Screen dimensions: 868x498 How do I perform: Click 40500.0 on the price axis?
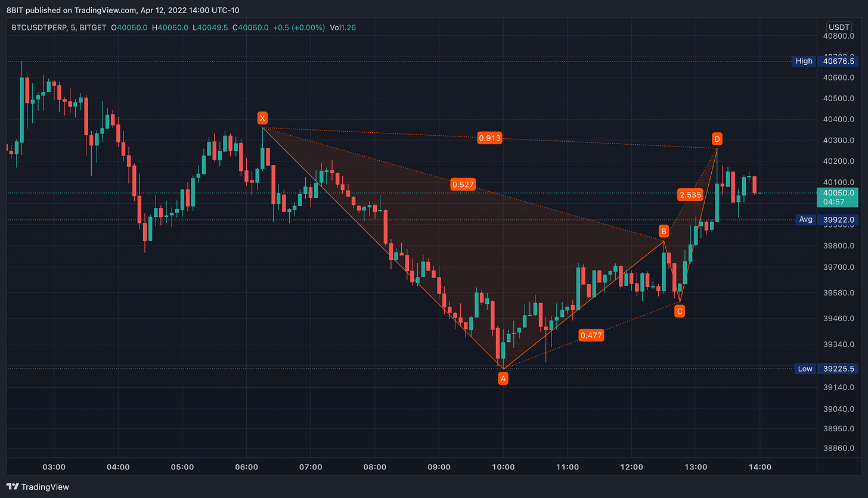[x=838, y=98]
